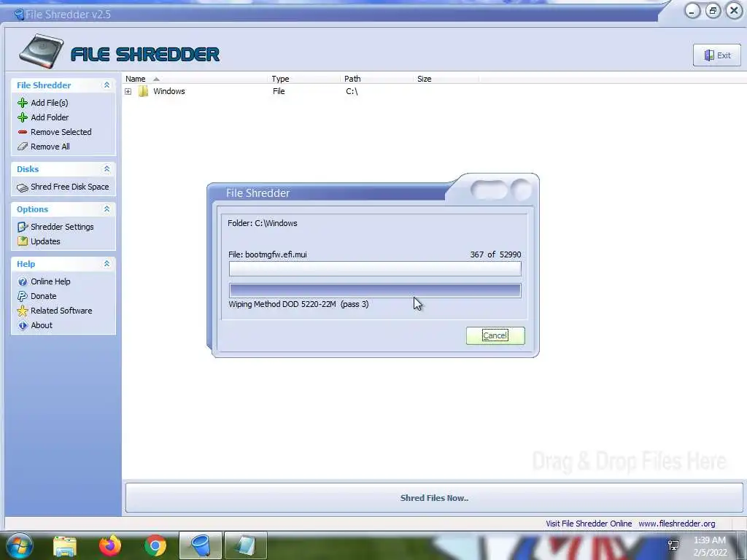Click the Shredder Settings icon

coord(23,227)
